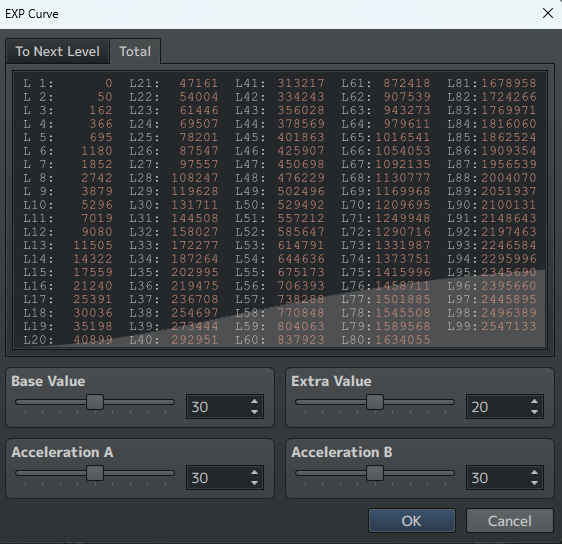Click the L50 total value 529492
This screenshot has width=562, height=544.
(301, 205)
